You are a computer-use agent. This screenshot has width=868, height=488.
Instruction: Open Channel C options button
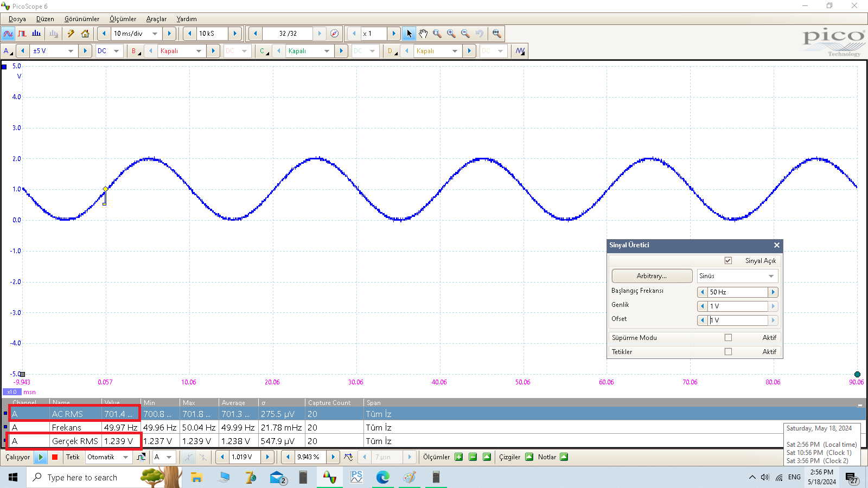tap(264, 51)
